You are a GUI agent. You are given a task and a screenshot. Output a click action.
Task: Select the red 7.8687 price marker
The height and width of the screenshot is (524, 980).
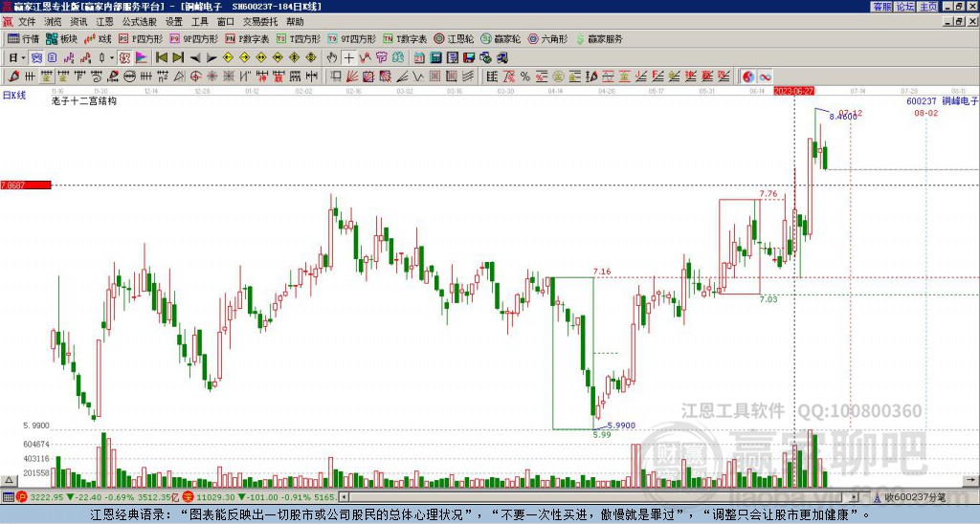point(26,186)
